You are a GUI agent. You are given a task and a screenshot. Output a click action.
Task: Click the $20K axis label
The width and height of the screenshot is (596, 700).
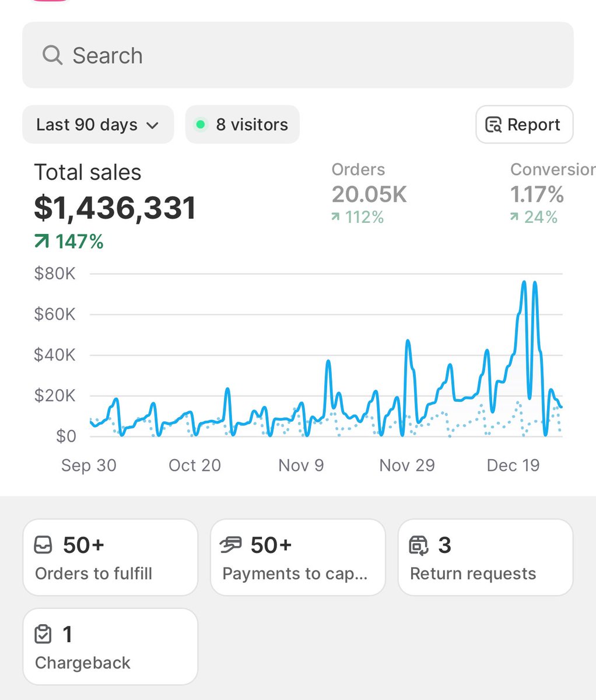55,395
